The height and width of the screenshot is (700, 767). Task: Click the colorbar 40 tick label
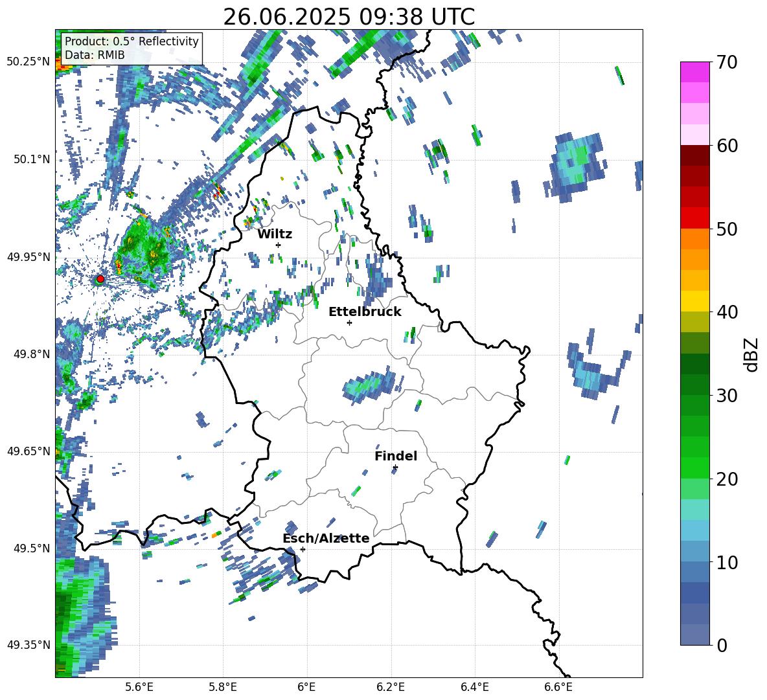coord(727,312)
